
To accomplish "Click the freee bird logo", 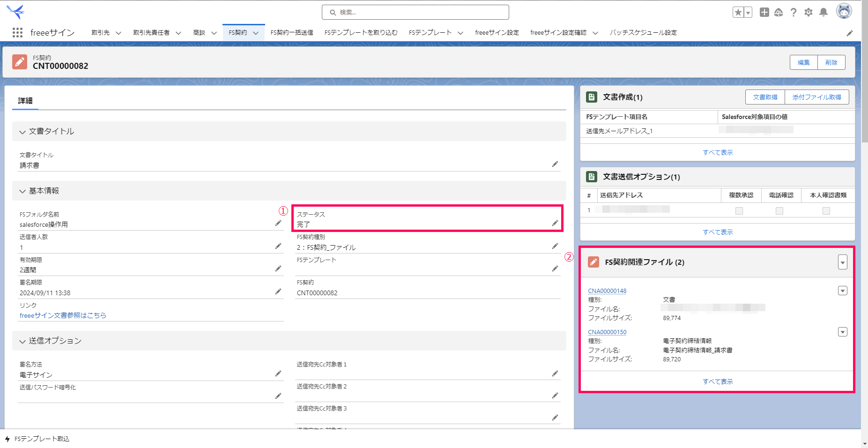I will pyautogui.click(x=16, y=12).
